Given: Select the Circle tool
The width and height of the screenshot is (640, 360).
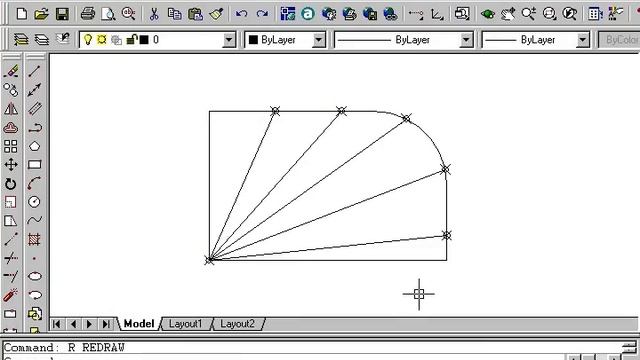Looking at the screenshot, I should 34,202.
